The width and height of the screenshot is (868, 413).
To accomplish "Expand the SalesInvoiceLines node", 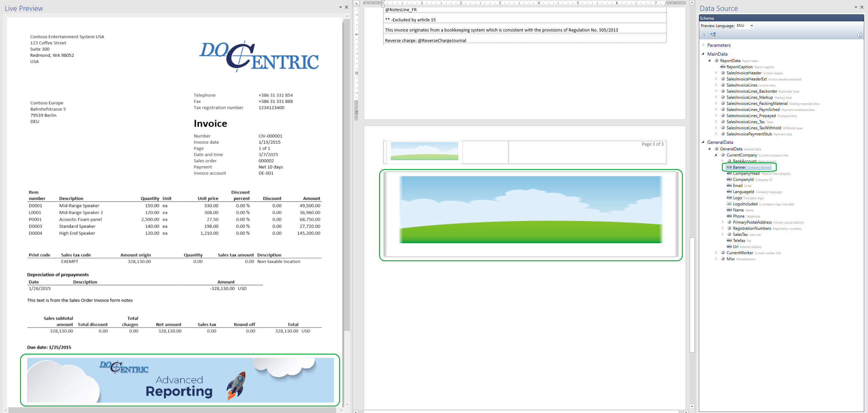I will tap(716, 85).
